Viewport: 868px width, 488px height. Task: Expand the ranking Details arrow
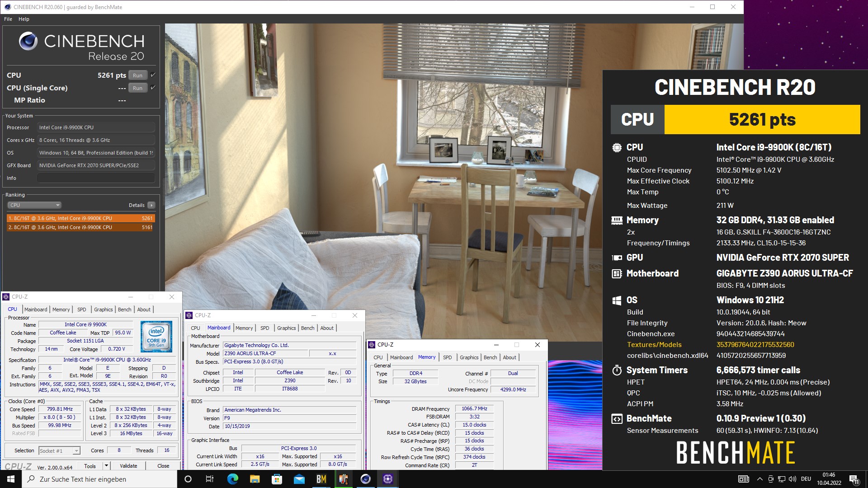tap(151, 205)
